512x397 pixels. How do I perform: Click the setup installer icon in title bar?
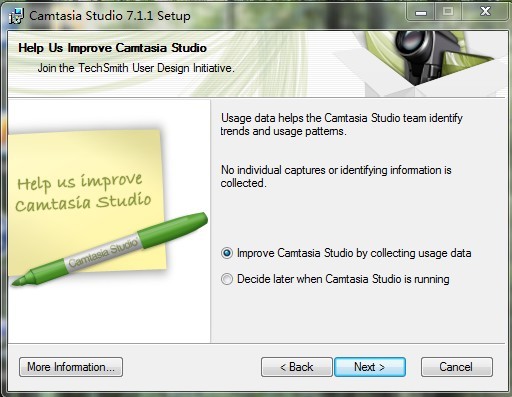tap(16, 16)
